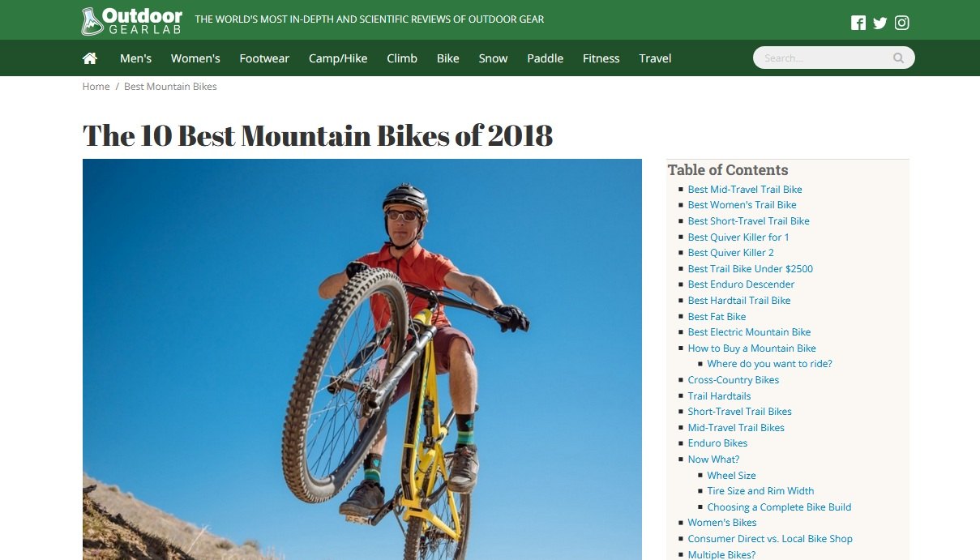The image size is (980, 560).
Task: Click the Outdoor GearLab logo
Action: click(x=132, y=21)
